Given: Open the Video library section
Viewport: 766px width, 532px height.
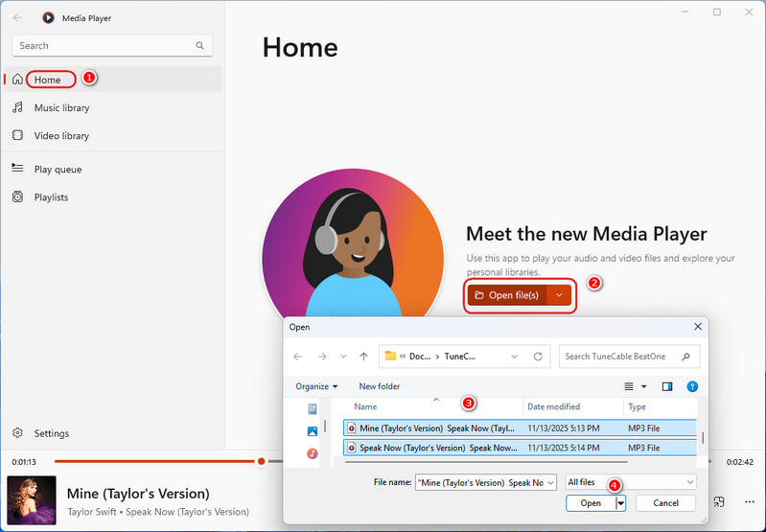Looking at the screenshot, I should click(x=61, y=135).
